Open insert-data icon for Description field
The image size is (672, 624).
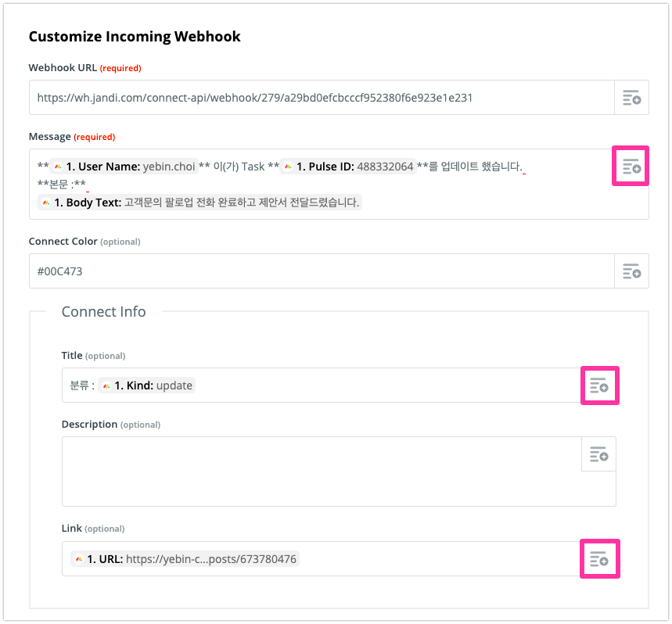[598, 454]
